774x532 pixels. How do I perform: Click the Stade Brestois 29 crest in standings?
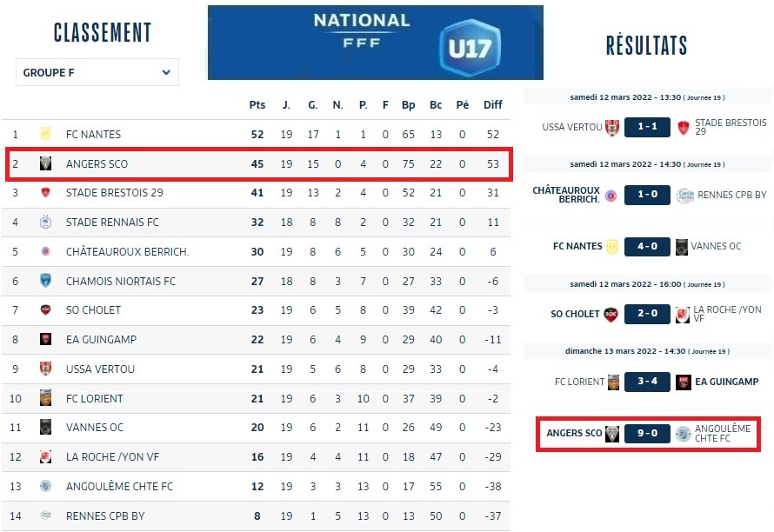coord(46,193)
